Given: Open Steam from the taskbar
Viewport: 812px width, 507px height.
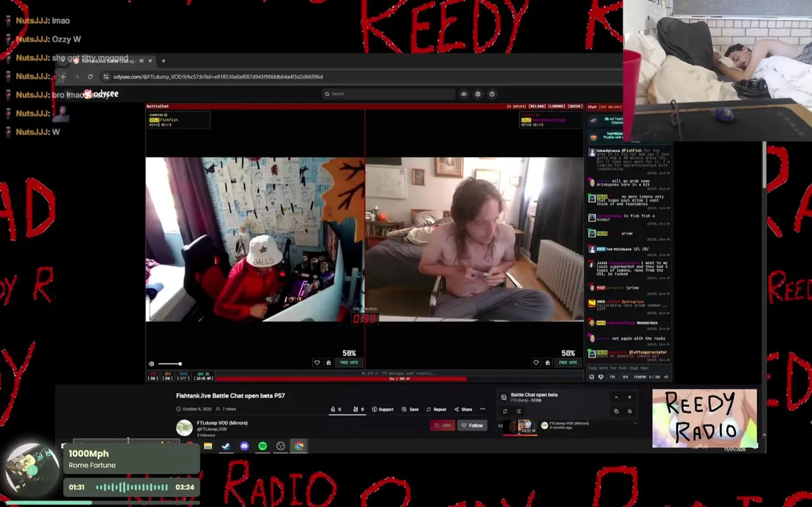Looking at the screenshot, I should point(227,446).
